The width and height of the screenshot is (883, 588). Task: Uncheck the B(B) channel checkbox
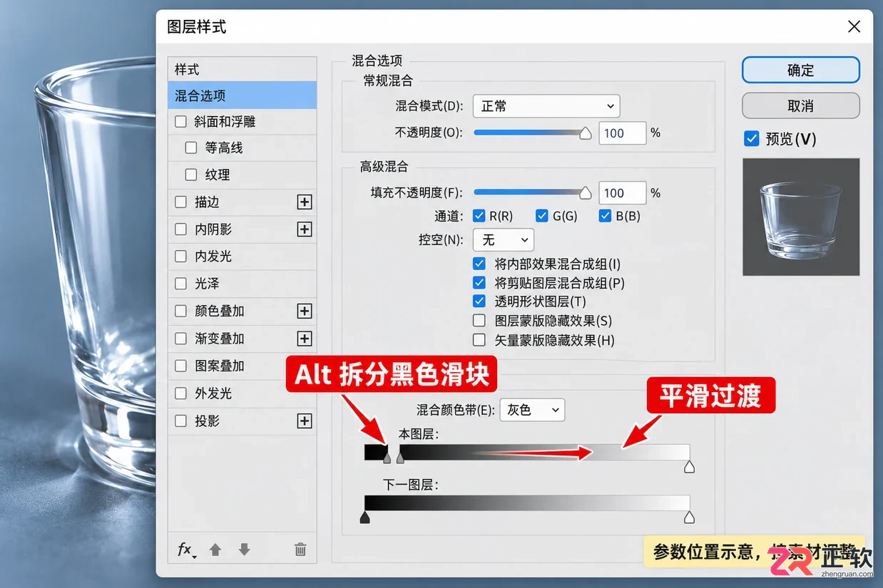pos(606,216)
